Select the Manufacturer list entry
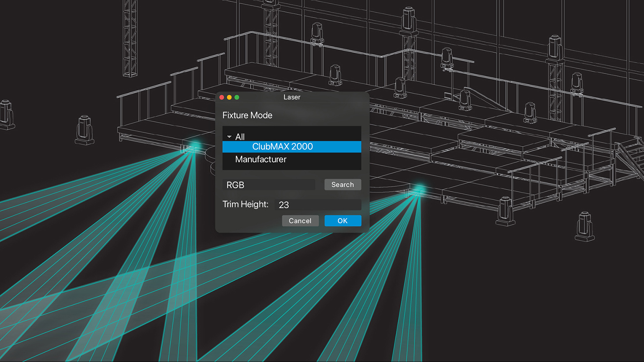The width and height of the screenshot is (644, 362). pyautogui.click(x=261, y=159)
